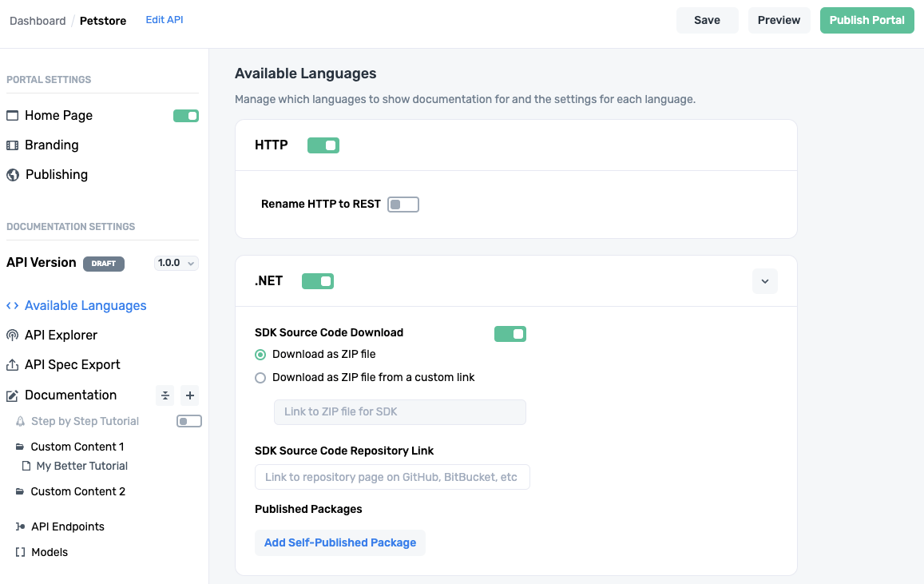Open Home Page settings
924x584 pixels.
(58, 116)
